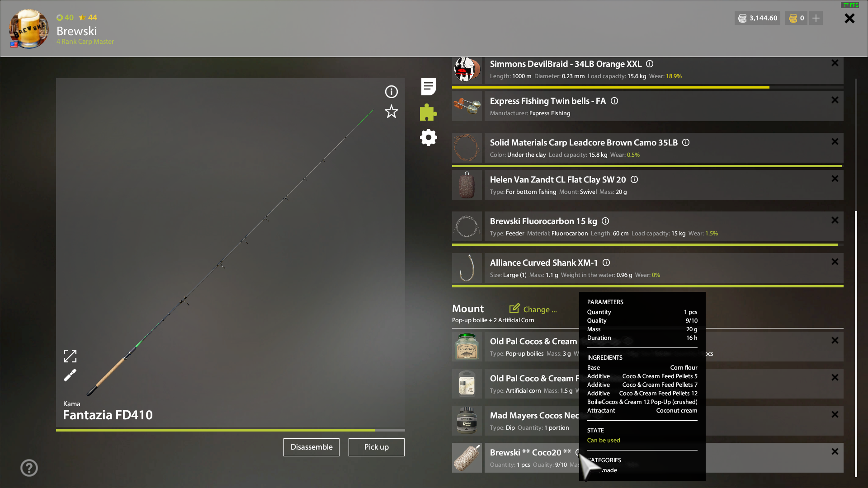Select Carp Leadcore thumbnail
Viewport: 868px width, 488px height.
pos(467,148)
